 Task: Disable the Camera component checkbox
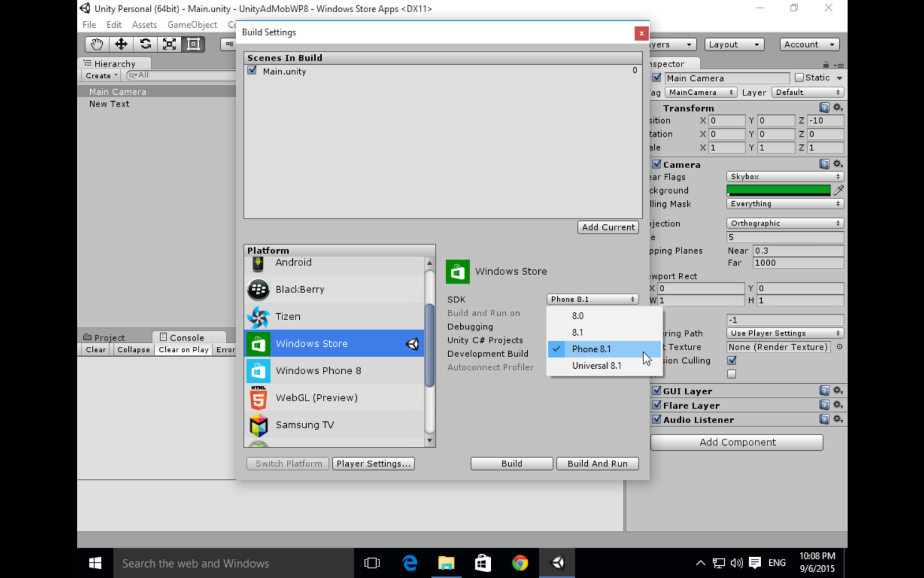657,164
